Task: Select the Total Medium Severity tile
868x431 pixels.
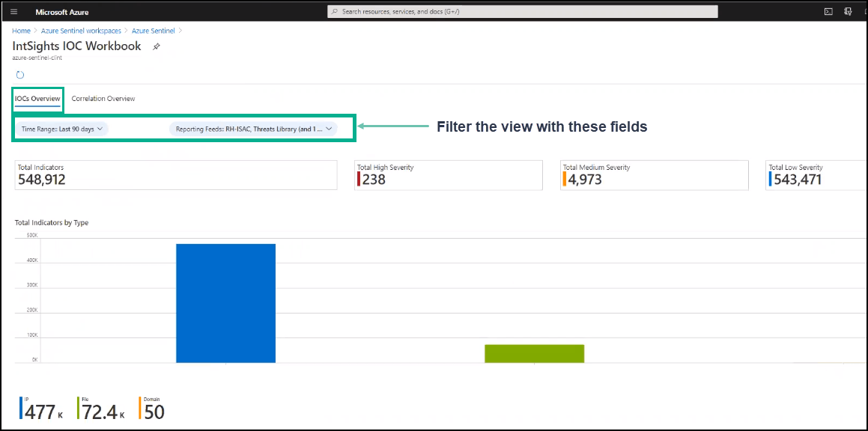Action: (654, 175)
